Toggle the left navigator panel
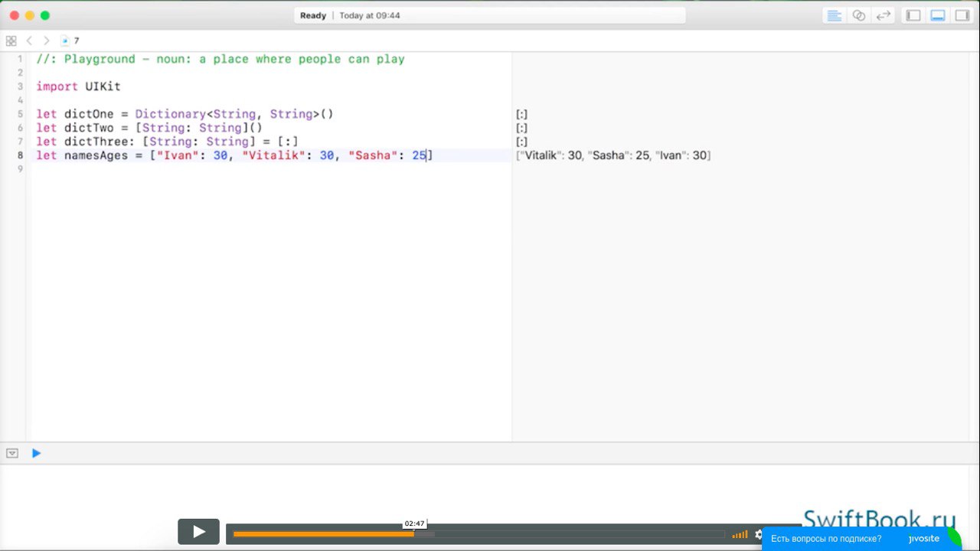Image resolution: width=980 pixels, height=551 pixels. coord(913,15)
